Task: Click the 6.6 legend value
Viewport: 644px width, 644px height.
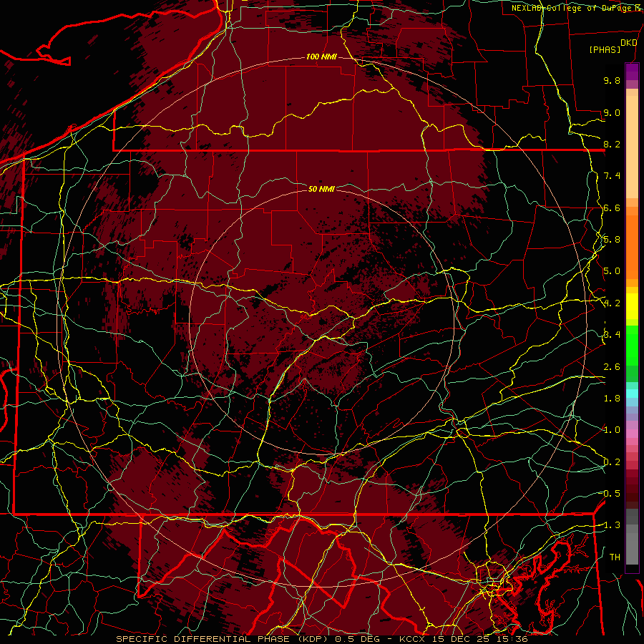Action: tap(612, 208)
